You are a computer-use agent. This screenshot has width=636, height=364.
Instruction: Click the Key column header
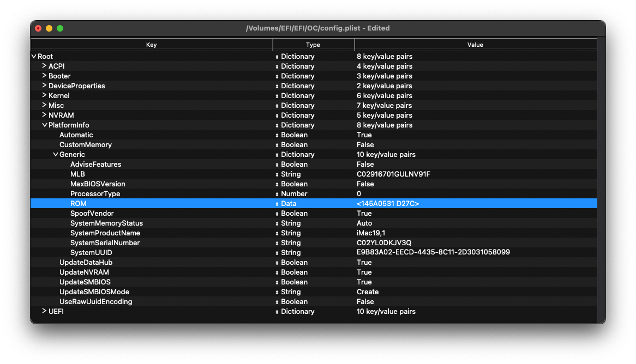[x=151, y=45]
